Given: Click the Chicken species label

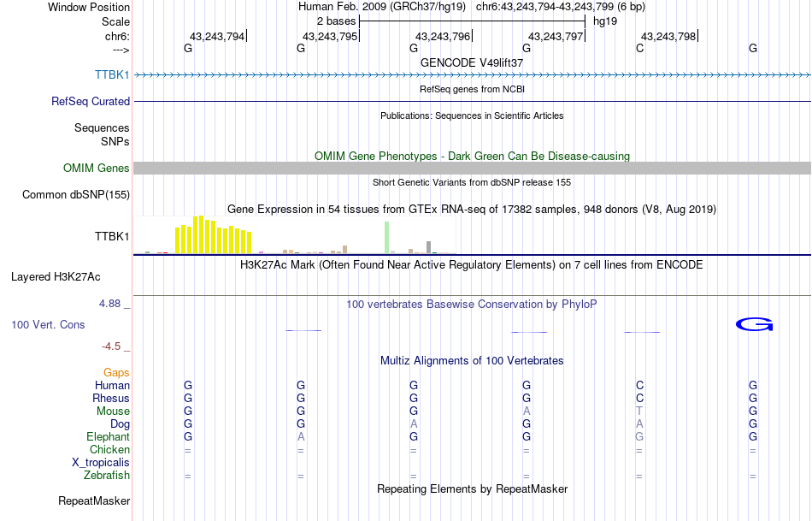Looking at the screenshot, I should 109,449.
